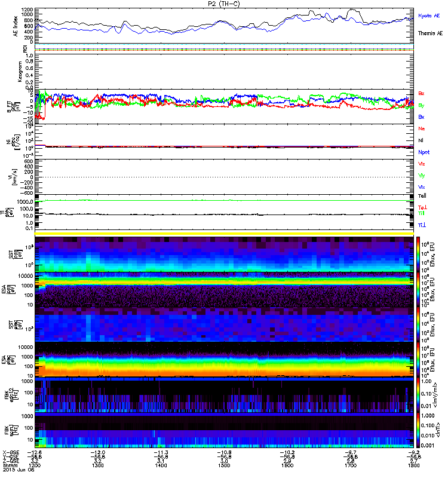This screenshot has width=448, height=478.
Task: Click the hhmm axis label
Action: tap(10, 465)
